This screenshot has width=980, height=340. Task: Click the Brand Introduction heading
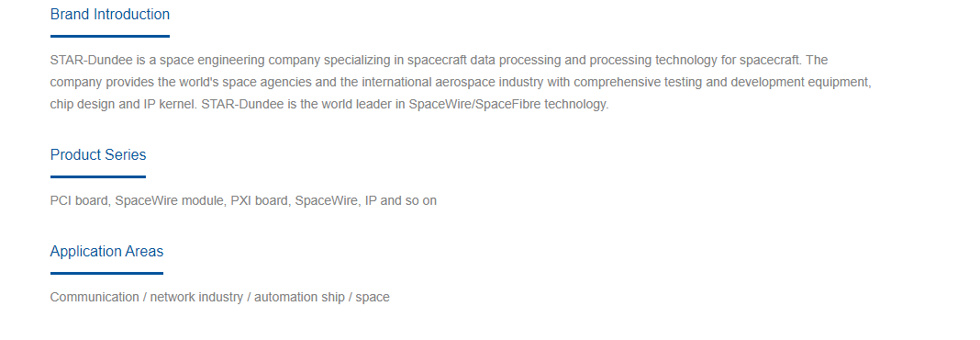pyautogui.click(x=109, y=15)
